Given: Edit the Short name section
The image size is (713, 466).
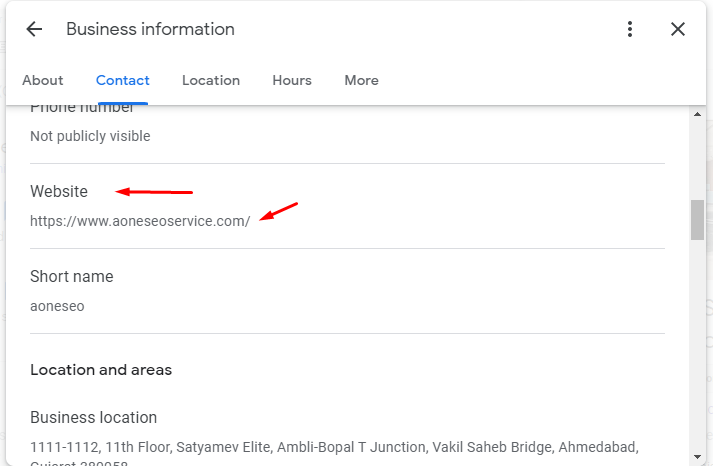Looking at the screenshot, I should click(72, 276).
